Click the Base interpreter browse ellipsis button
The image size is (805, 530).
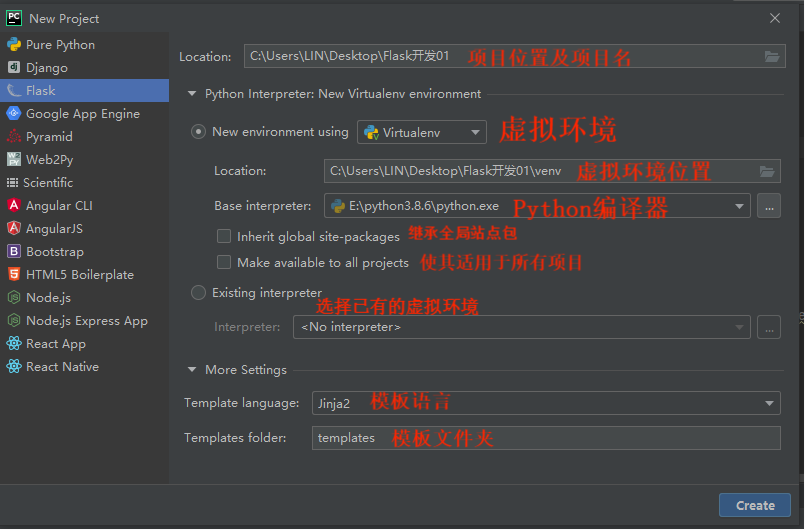[768, 206]
